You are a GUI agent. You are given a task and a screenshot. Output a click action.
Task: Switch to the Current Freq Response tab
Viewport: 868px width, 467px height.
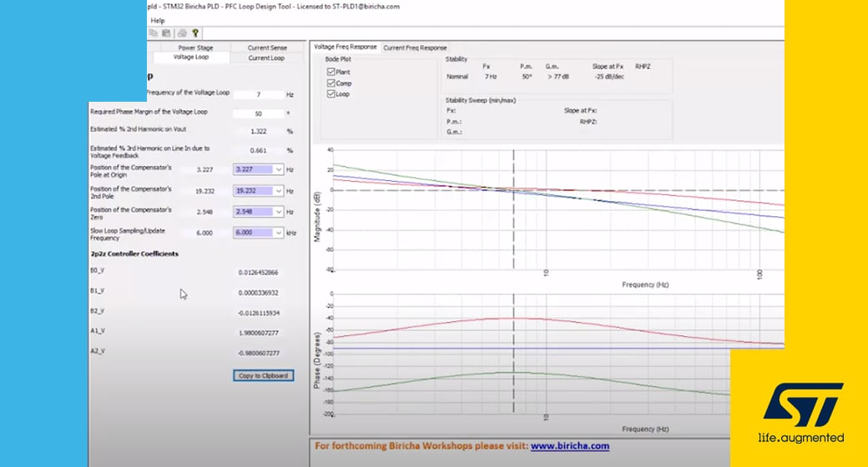tap(416, 48)
